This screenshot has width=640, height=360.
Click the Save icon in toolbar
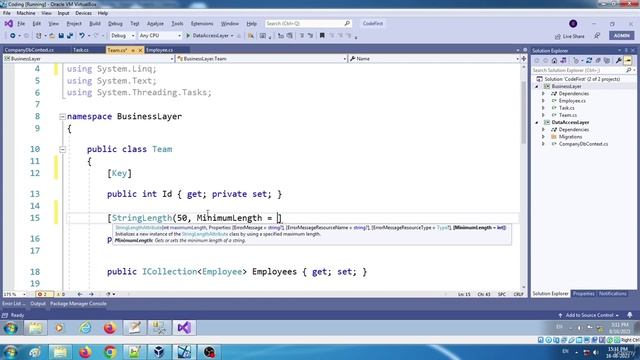tap(61, 36)
